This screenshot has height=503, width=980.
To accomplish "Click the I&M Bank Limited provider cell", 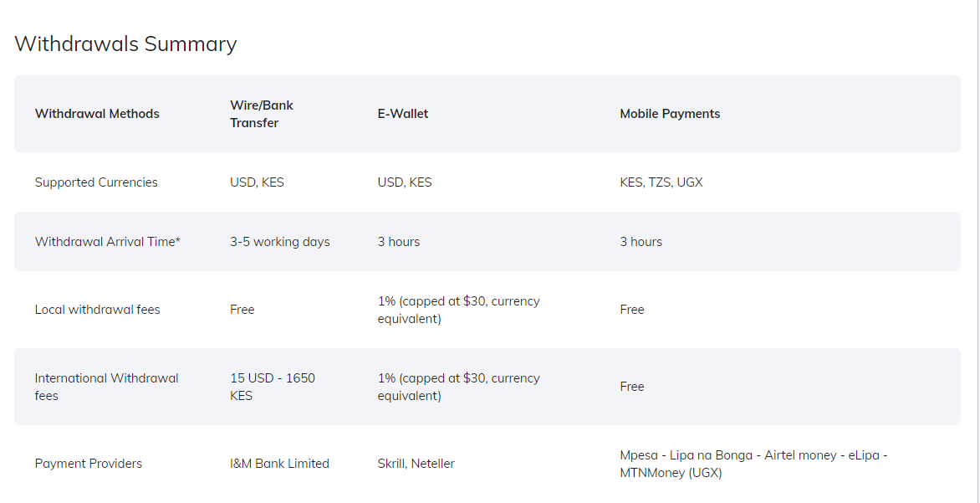I will tap(279, 464).
